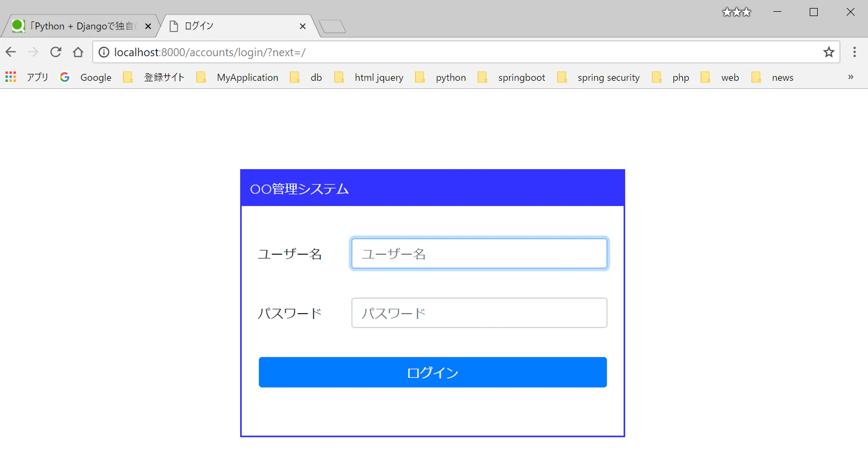Show hidden bookmarks with the chevron
The width and height of the screenshot is (868, 464).
click(x=850, y=77)
